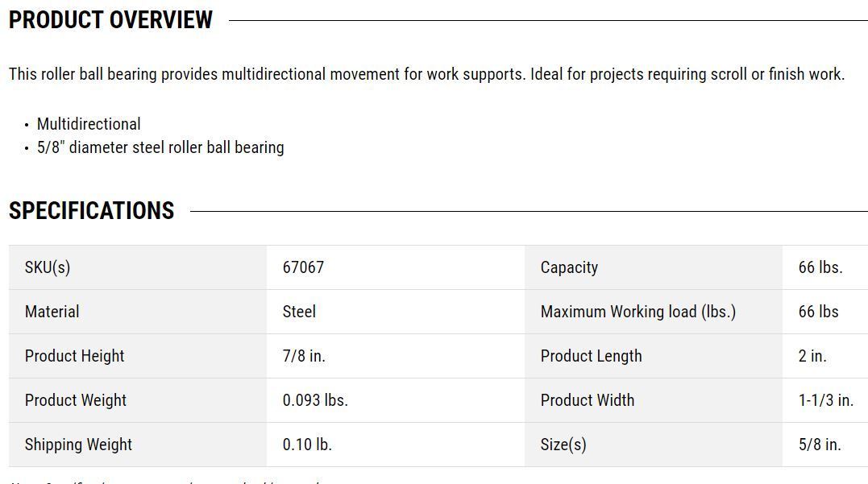Viewport: 868px width, 484px height.
Task: Select the 0.10 lb. shipping value
Action: [307, 445]
